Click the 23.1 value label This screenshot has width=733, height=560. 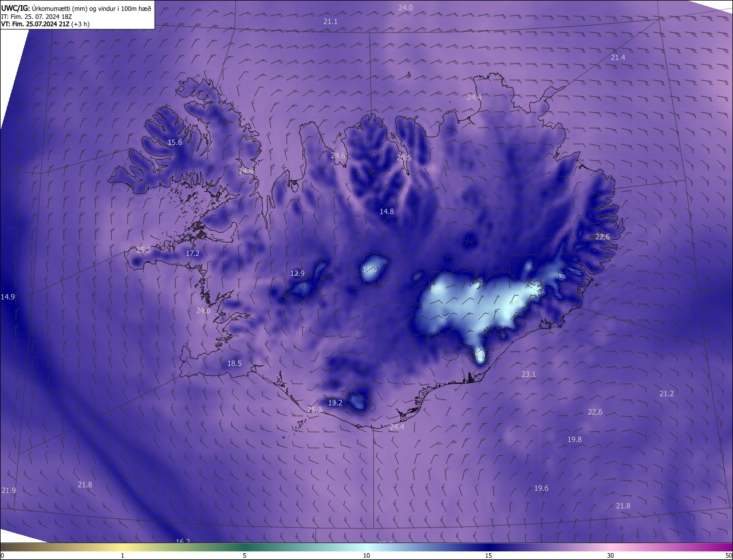click(529, 374)
